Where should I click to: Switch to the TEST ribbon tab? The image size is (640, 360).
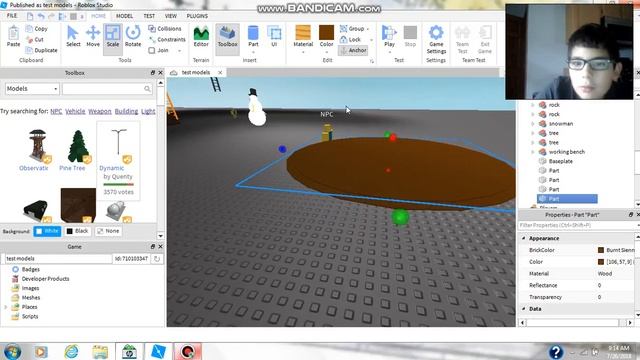pos(149,16)
